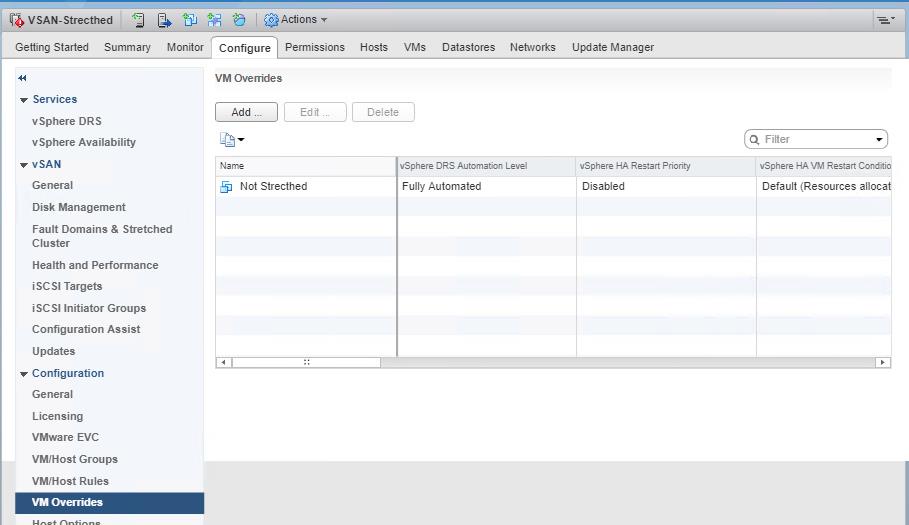Image resolution: width=909 pixels, height=525 pixels.
Task: Collapse the Configuration tree section
Action: point(24,374)
